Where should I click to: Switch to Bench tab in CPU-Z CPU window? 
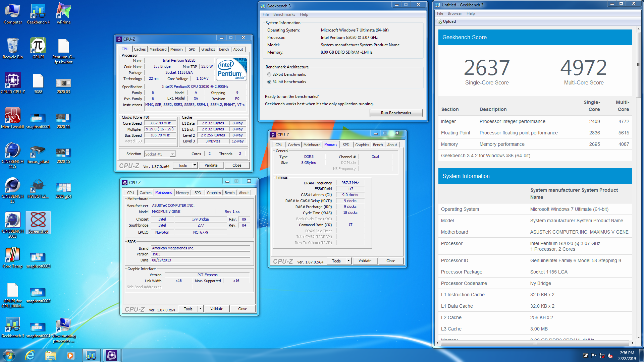(x=224, y=49)
